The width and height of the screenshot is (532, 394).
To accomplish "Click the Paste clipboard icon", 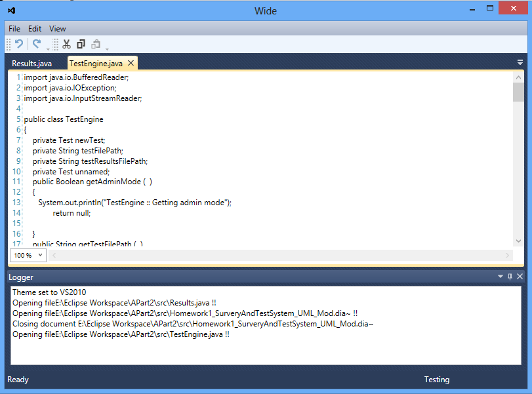I will (96, 44).
